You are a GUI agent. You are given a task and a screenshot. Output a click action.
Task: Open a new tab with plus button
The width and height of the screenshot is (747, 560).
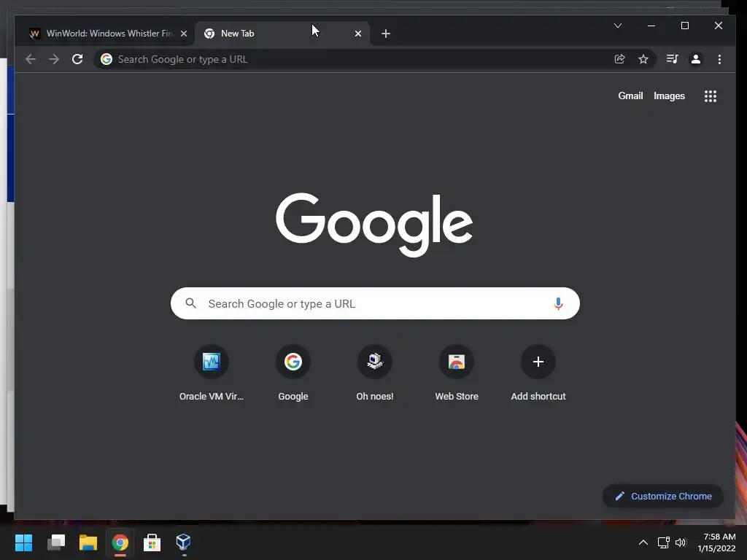click(386, 34)
